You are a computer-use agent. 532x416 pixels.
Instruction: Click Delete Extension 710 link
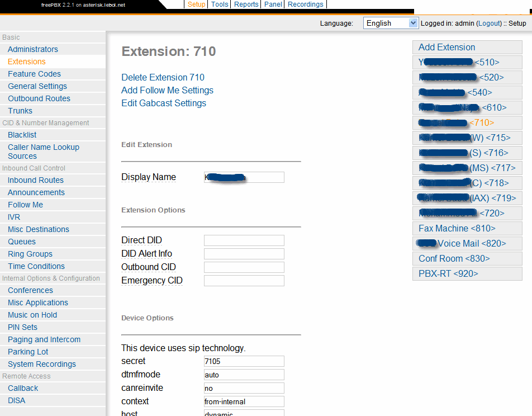(x=163, y=77)
